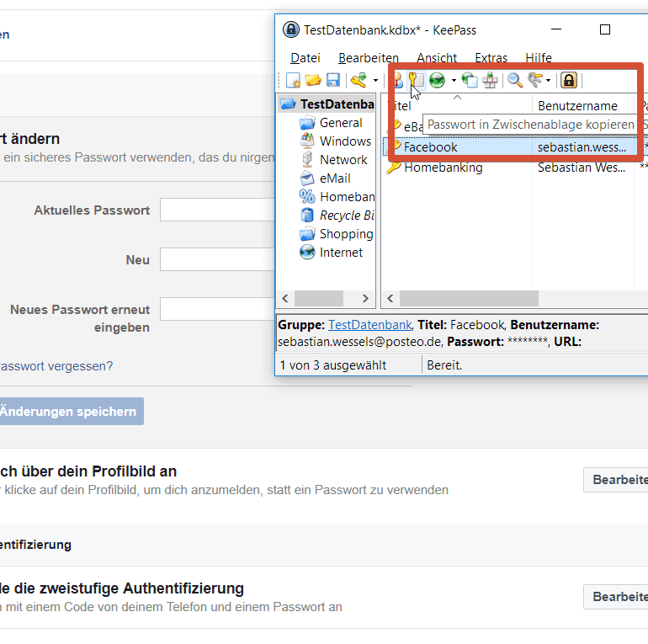Copy user name with the person toolbar icon
This screenshot has height=644, width=648.
(397, 80)
